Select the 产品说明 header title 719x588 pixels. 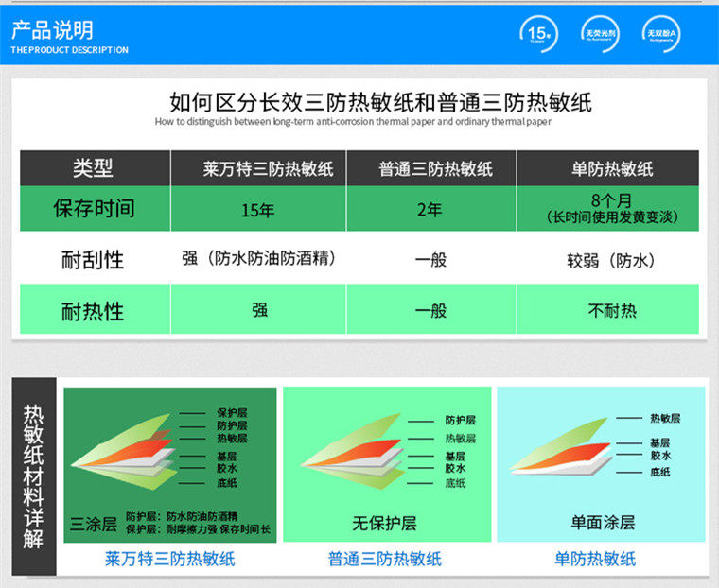[x=52, y=30]
